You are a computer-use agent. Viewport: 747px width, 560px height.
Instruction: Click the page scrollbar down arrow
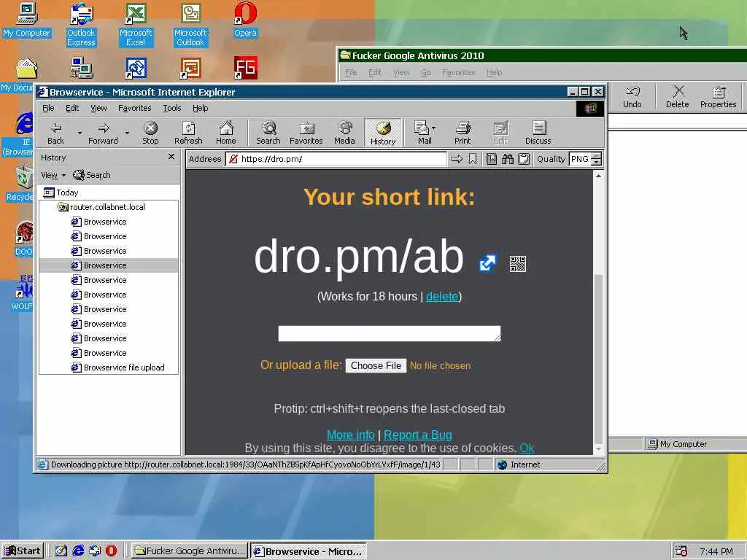pos(598,449)
